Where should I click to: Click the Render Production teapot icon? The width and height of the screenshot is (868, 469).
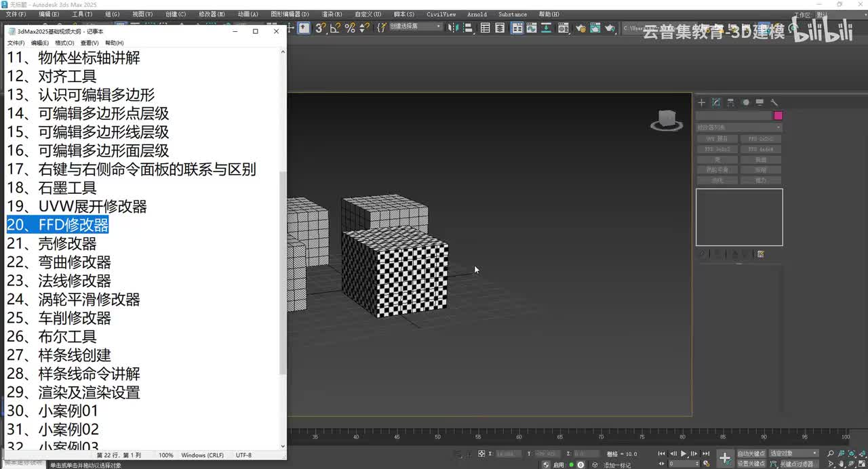tap(610, 28)
